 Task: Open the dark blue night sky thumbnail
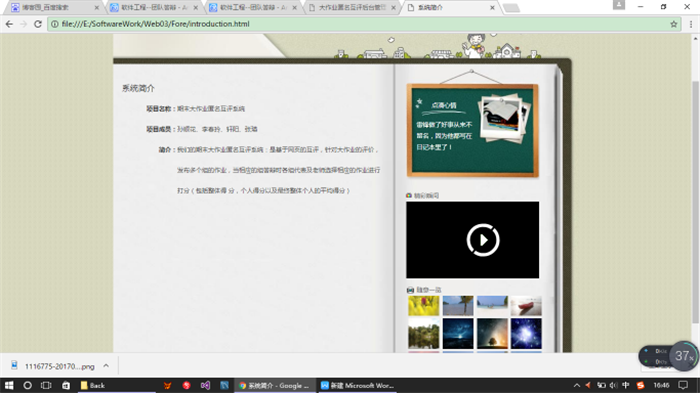click(x=458, y=334)
